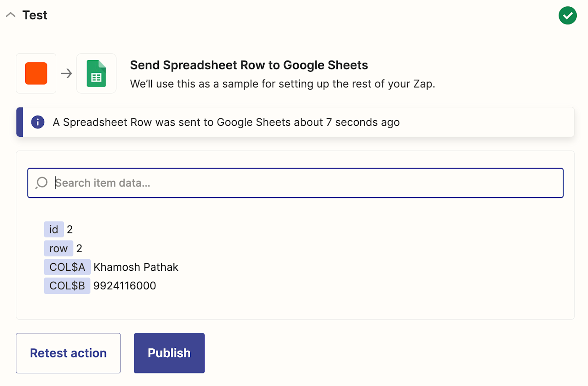Click the Khamosh Pathak value
Image resolution: width=588 pixels, height=386 pixels.
[136, 267]
